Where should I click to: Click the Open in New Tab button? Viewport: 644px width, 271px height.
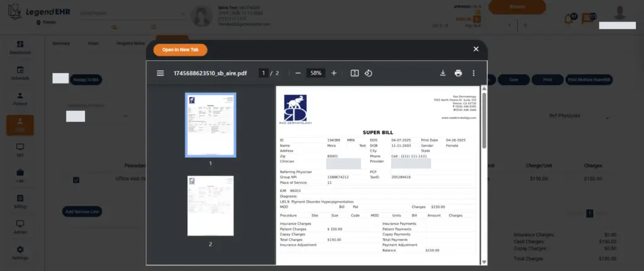pos(180,50)
